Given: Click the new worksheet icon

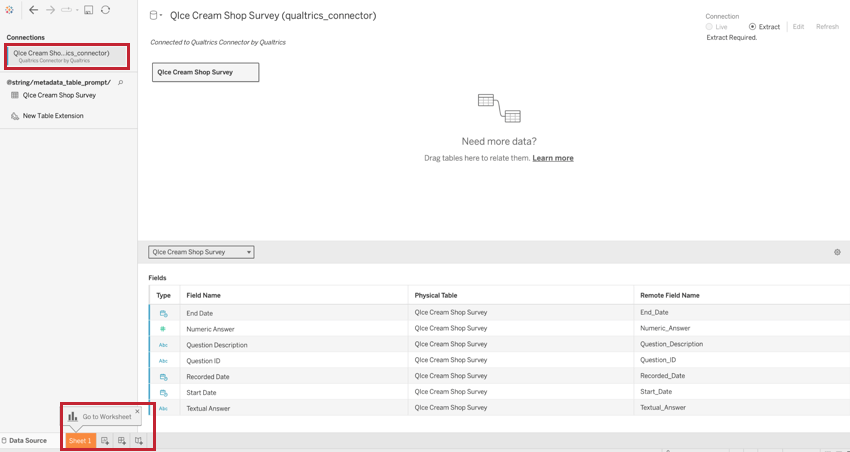Looking at the screenshot, I should (105, 441).
